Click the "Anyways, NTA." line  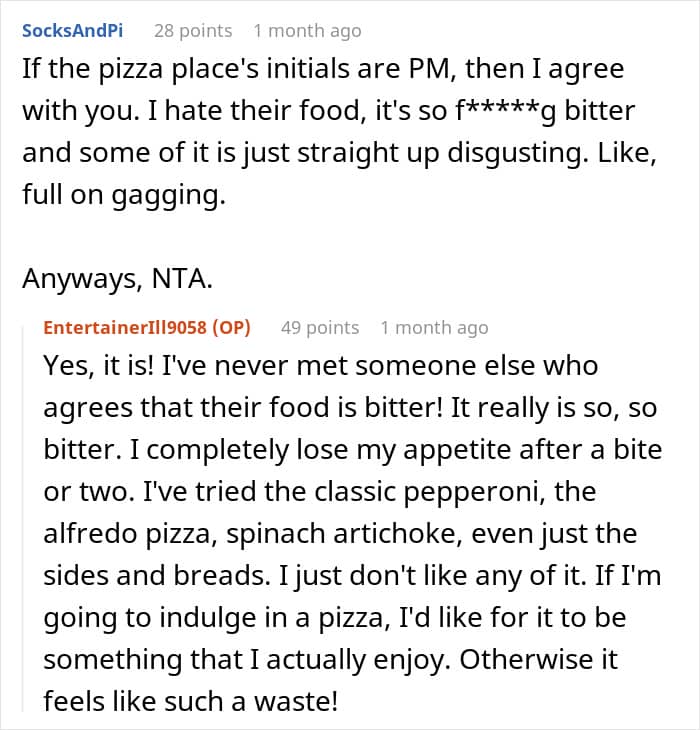coord(118,279)
